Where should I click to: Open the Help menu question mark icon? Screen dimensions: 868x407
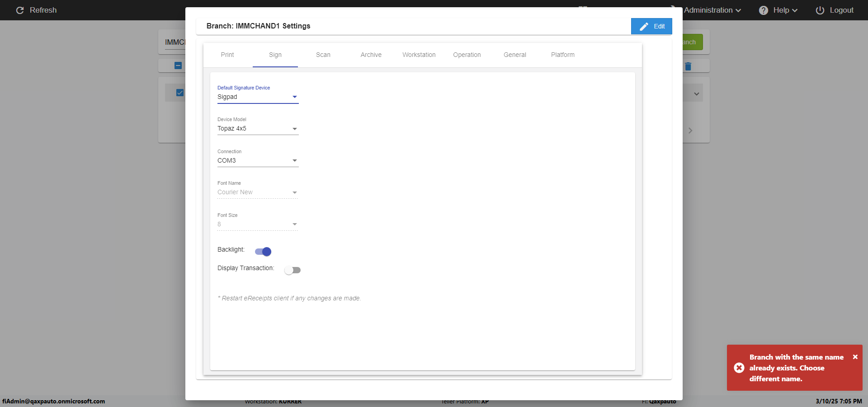click(764, 10)
